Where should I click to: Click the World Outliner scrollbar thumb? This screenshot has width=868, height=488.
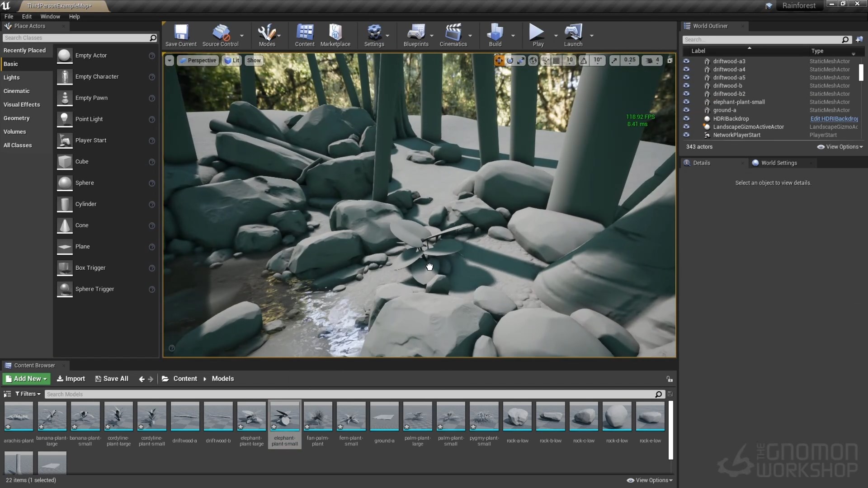tap(861, 72)
